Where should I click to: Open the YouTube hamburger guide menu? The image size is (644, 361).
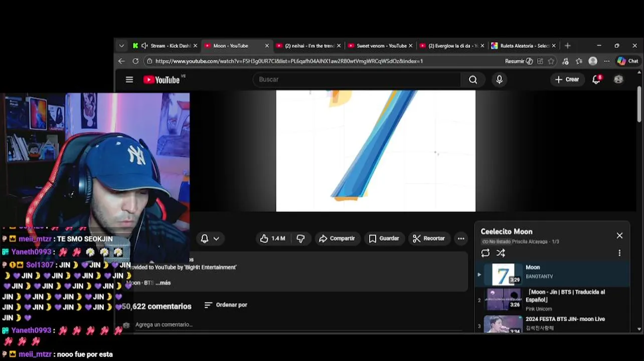pos(129,80)
